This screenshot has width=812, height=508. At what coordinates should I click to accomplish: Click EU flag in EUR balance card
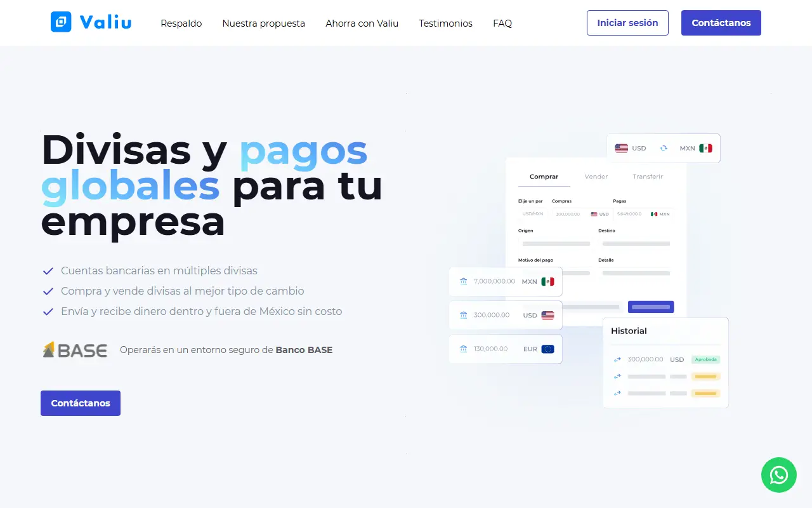pos(547,349)
